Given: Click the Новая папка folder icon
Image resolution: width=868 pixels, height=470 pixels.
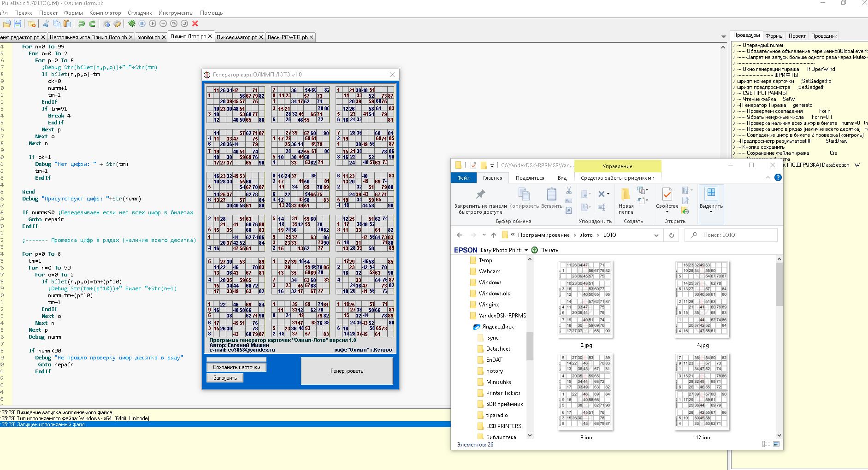Looking at the screenshot, I should coord(626,194).
